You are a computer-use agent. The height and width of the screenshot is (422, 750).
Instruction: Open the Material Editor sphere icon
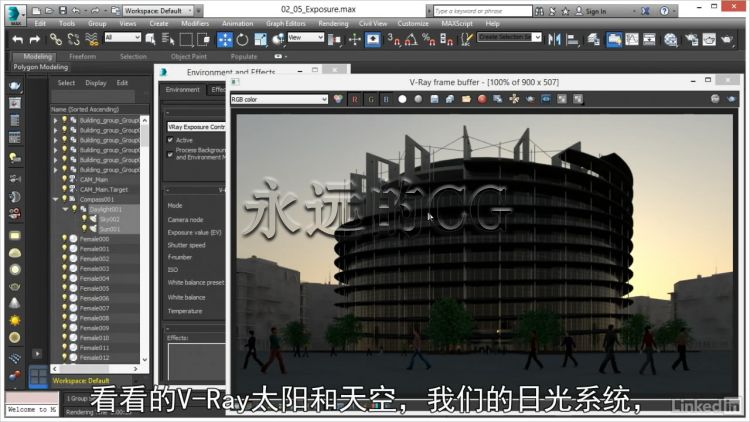click(671, 39)
